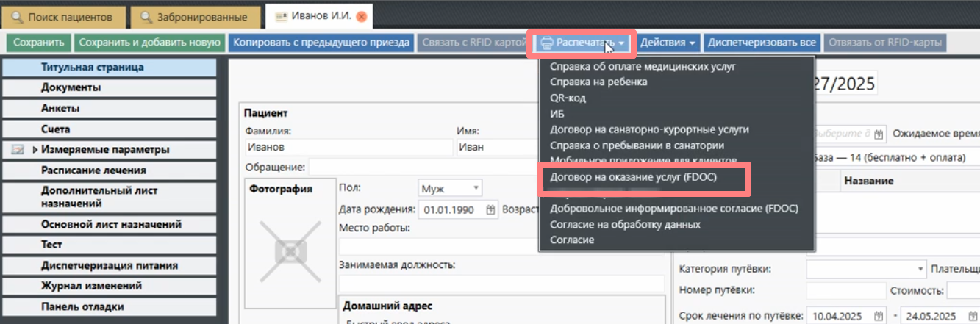Viewport: 980px width, 324px height.
Task: Click the Сохранить button
Action: pos(39,43)
